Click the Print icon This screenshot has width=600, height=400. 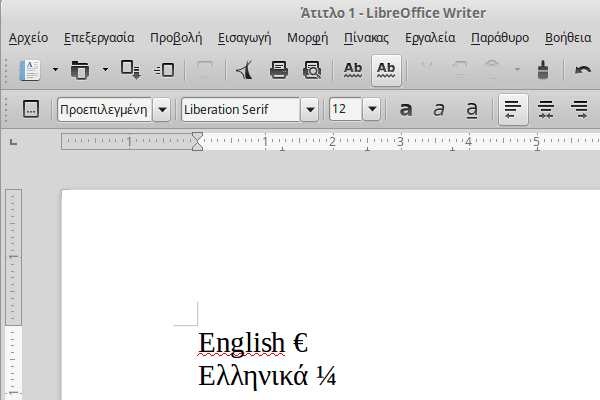pyautogui.click(x=280, y=70)
